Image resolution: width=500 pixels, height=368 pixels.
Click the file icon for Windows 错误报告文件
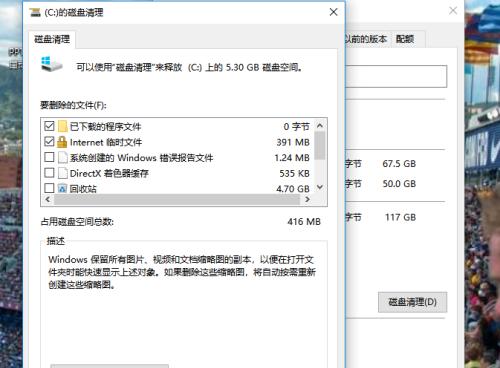[x=63, y=157]
